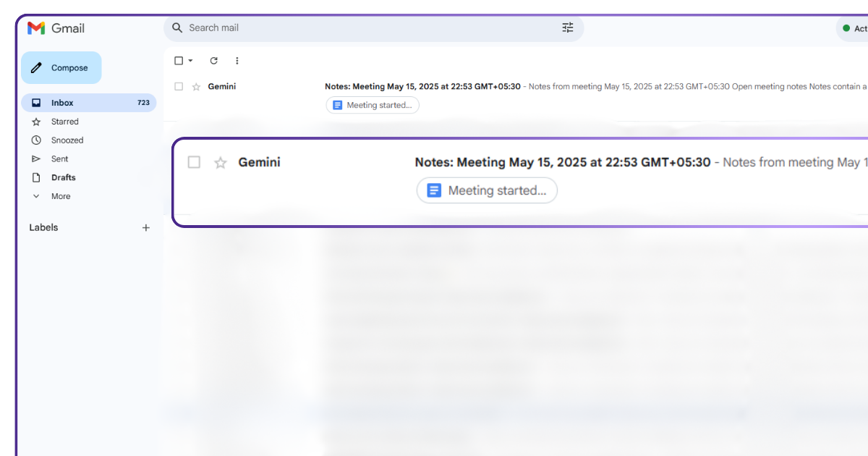Open the Snoozed folder
The image size is (868, 456).
67,140
